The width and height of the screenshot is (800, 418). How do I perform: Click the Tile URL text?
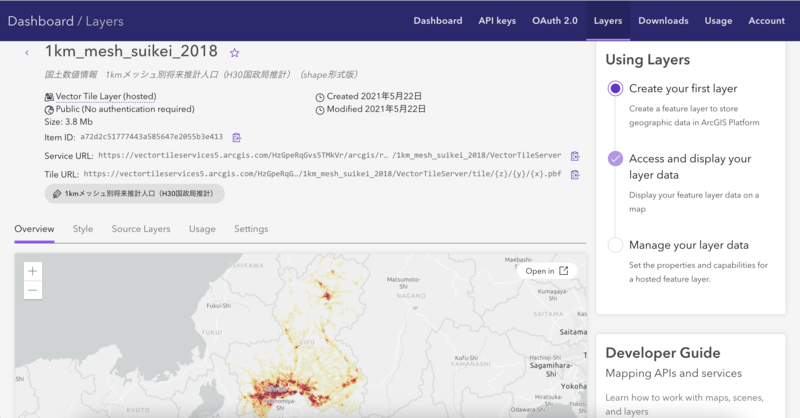pos(322,174)
